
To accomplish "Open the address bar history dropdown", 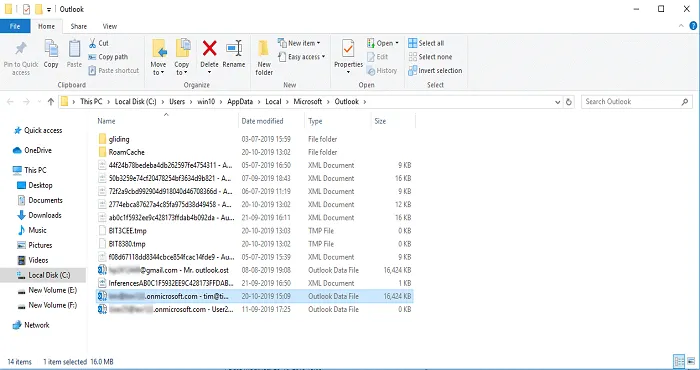I will [x=558, y=102].
